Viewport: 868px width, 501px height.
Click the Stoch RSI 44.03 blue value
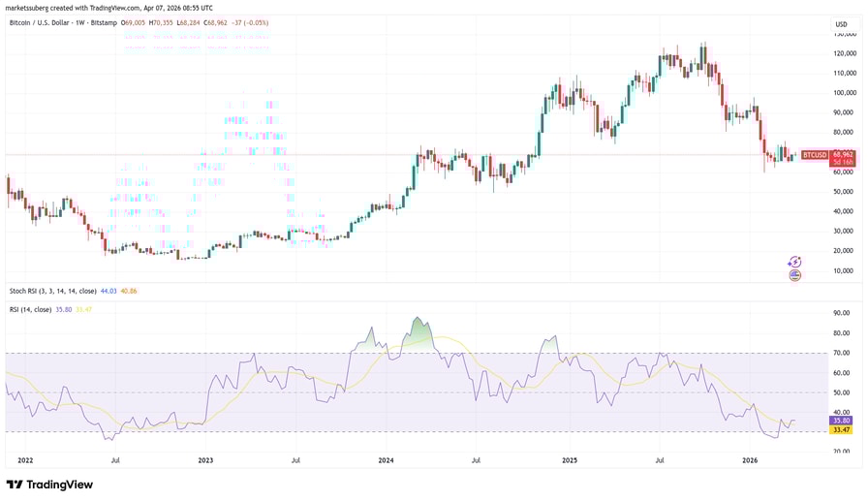(108, 290)
